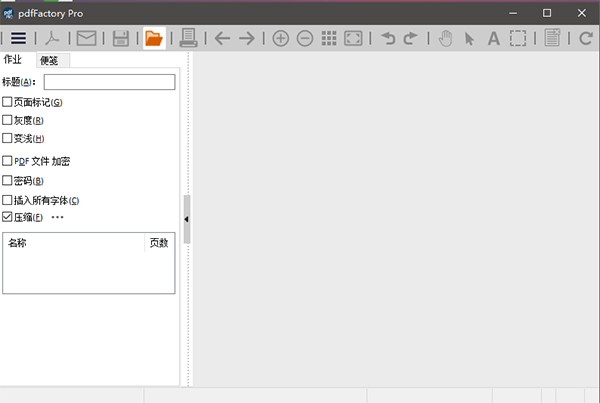Redo the action arrow
The image size is (600, 403).
(410, 38)
